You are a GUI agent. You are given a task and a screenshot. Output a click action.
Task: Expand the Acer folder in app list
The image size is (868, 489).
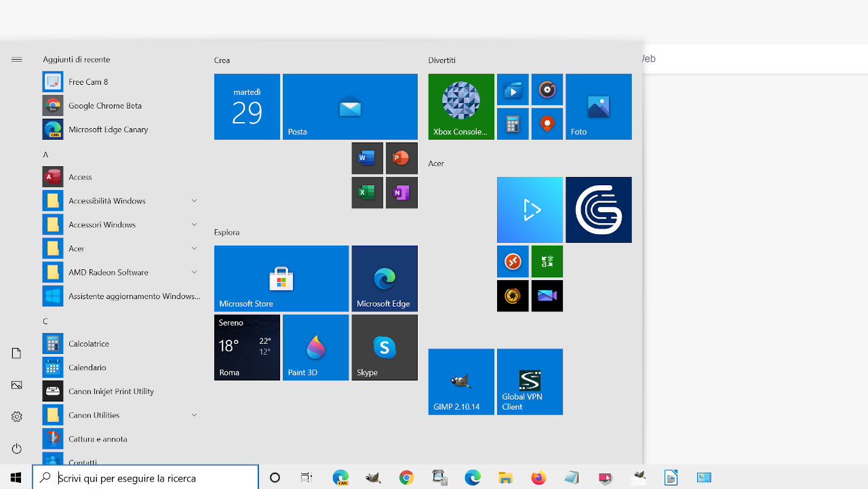[121, 248]
